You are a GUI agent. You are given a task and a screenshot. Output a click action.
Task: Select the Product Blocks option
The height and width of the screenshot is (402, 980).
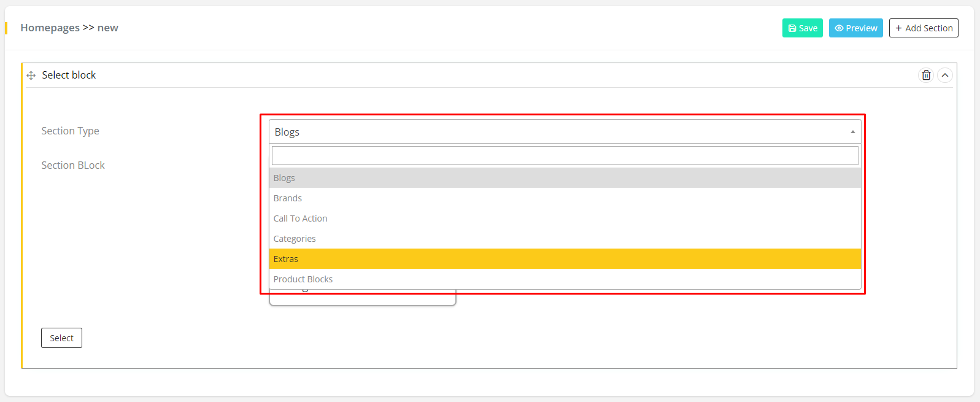coord(303,279)
